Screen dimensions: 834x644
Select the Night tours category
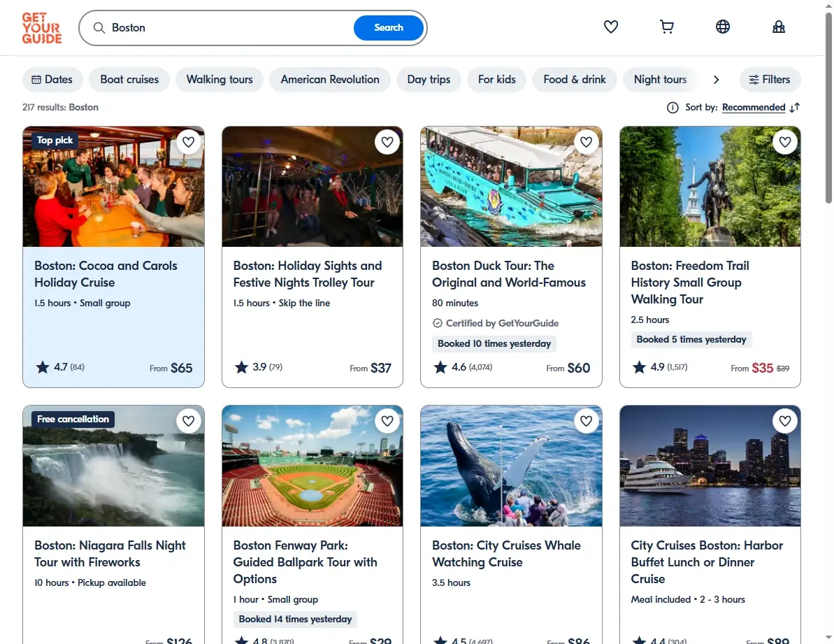pyautogui.click(x=660, y=79)
